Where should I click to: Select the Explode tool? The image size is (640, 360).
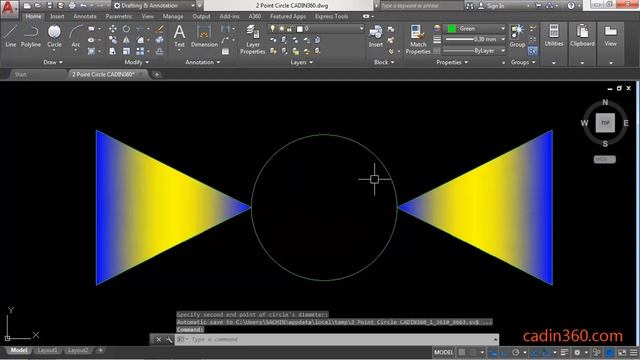[x=160, y=40]
